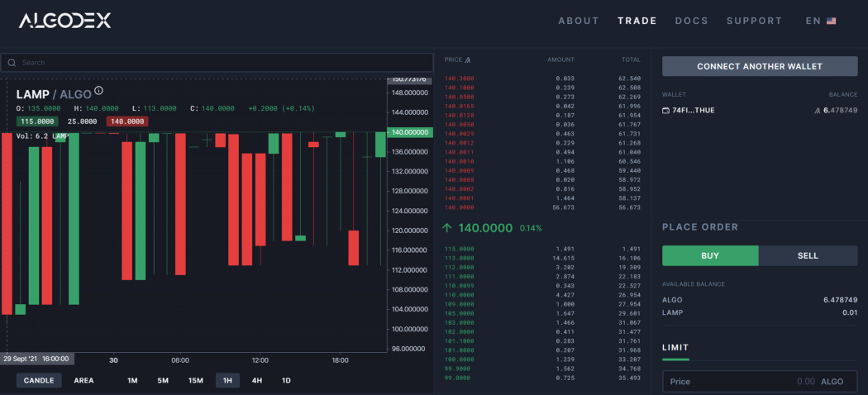This screenshot has width=868, height=395.
Task: Click the ALGO available balance 6.478749
Action: 840,300
